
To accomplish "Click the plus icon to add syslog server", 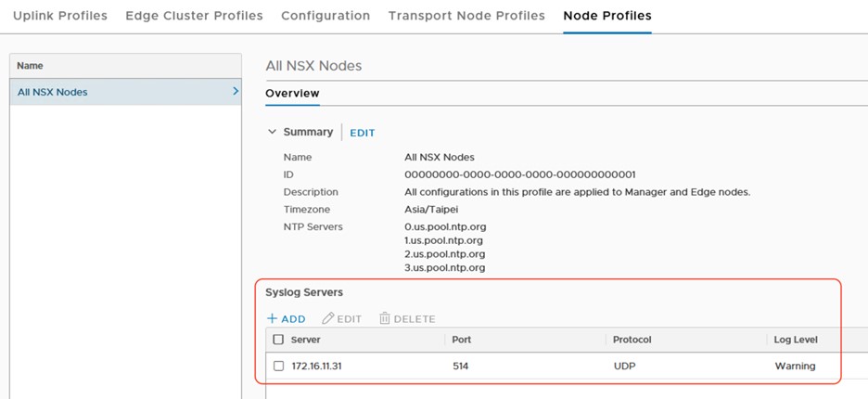I will coord(273,319).
